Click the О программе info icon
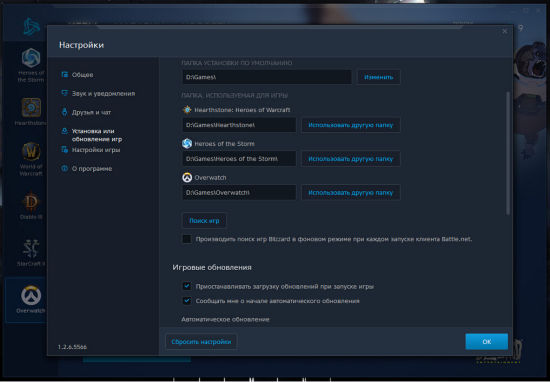550x382 pixels. (65, 168)
